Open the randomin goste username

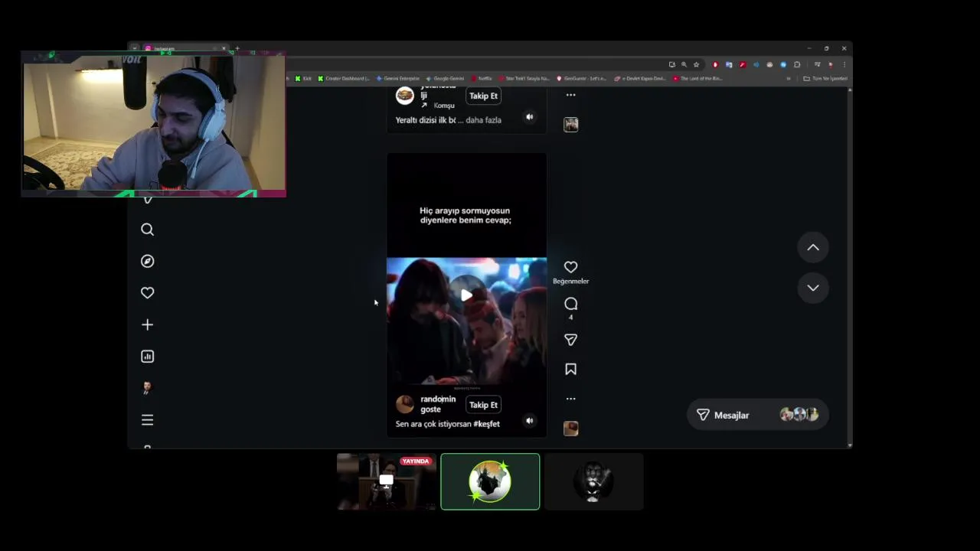pos(438,404)
